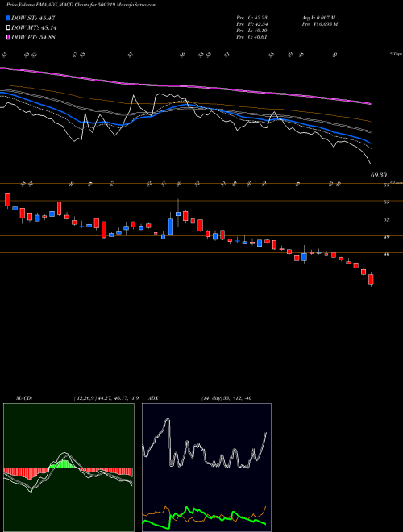Click the 55 price axis label

386,202
